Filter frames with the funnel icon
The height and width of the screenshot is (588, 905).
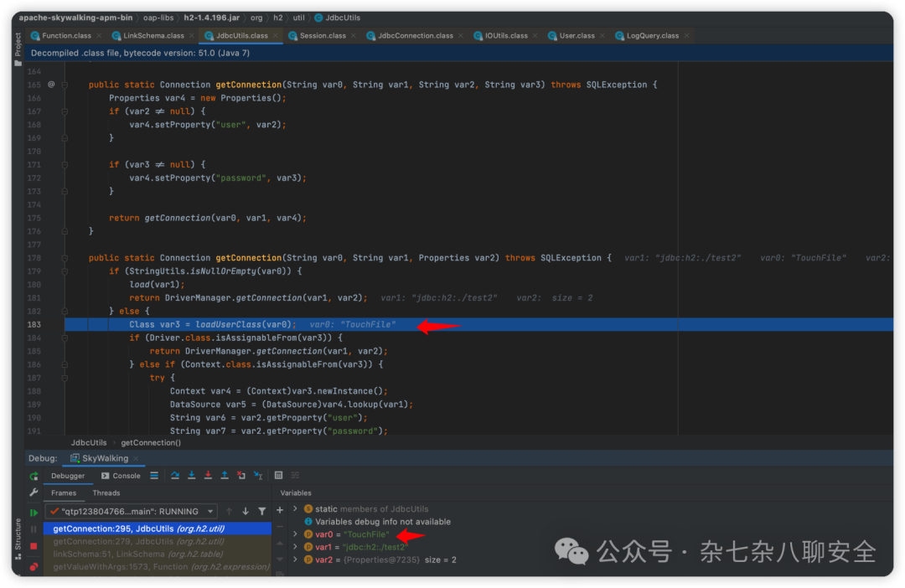tap(262, 511)
